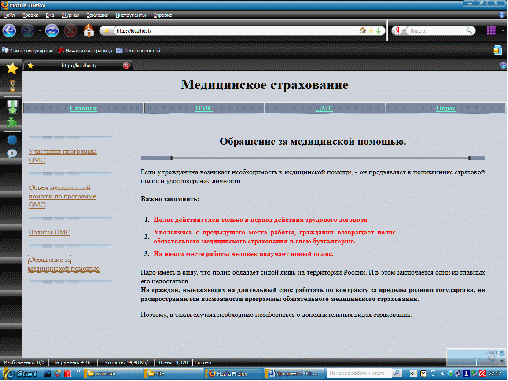The height and width of the screenshot is (381, 508).
Task: Open Объем медицинской помощи по программе ОМС
Action: click(62, 196)
